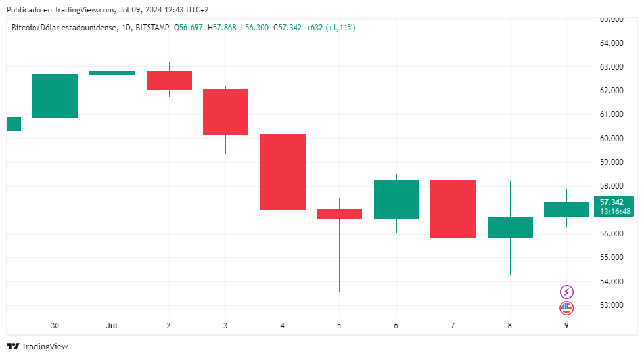Click the current price label 57.342
This screenshot has height=358, width=644.
click(x=612, y=202)
